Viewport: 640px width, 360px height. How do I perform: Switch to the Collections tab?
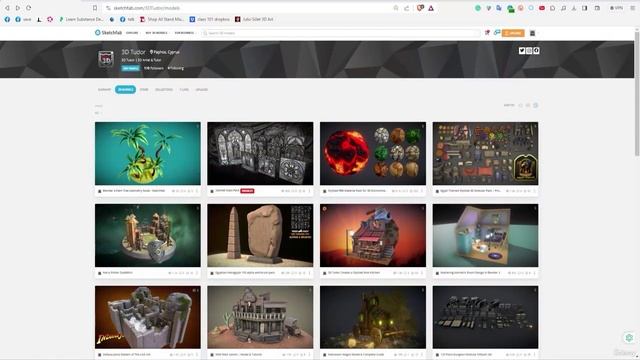pos(164,89)
